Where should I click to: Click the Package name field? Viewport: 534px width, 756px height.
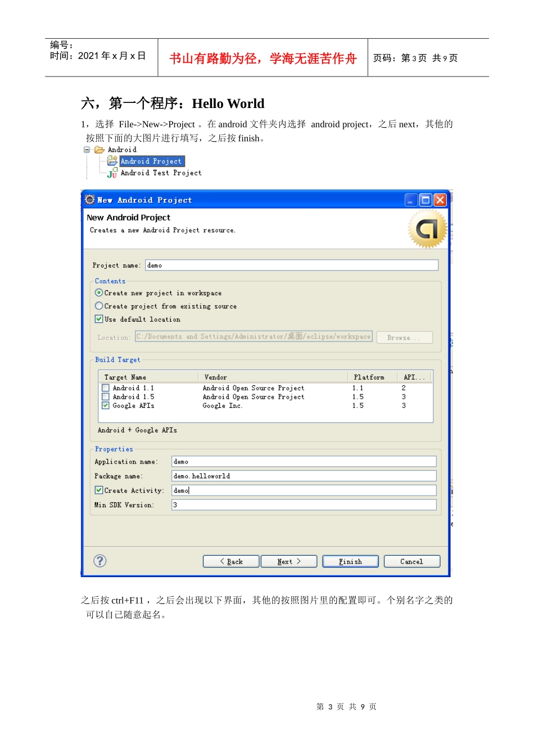[304, 476]
